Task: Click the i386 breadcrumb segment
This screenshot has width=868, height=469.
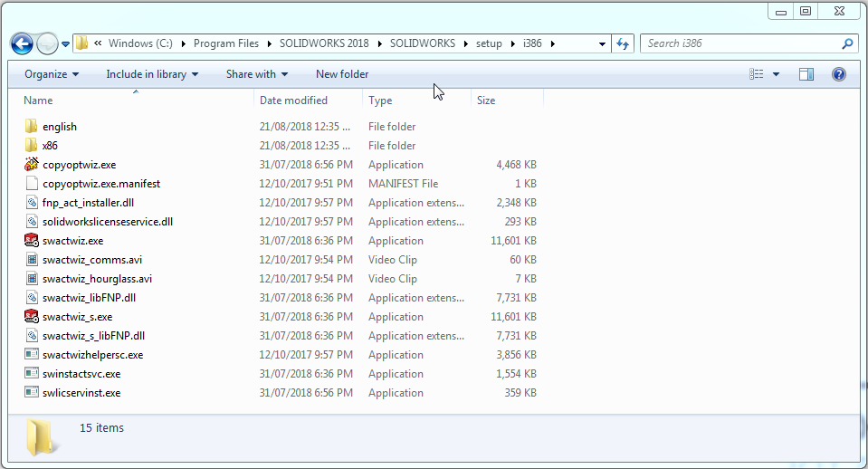Action: [532, 43]
